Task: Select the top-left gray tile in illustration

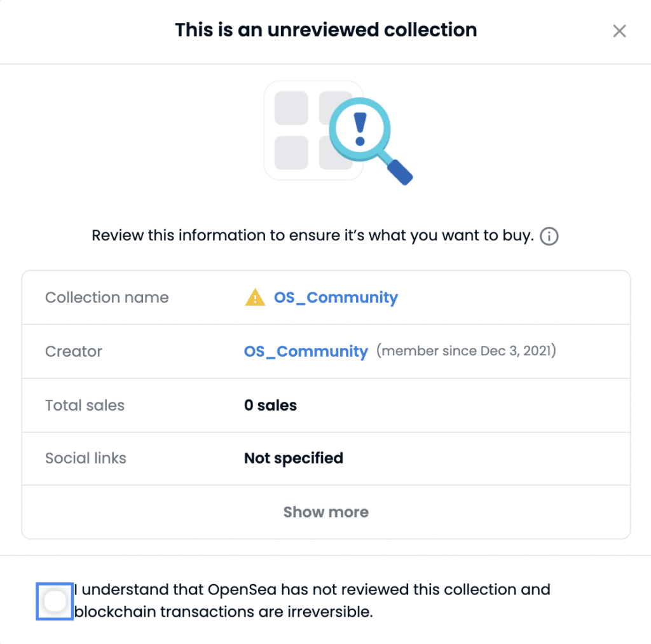Action: (x=291, y=108)
